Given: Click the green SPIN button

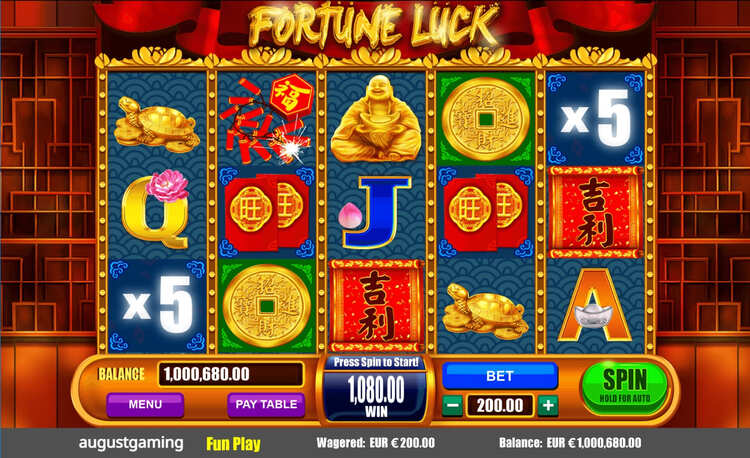Looking at the screenshot, I should click(x=625, y=387).
